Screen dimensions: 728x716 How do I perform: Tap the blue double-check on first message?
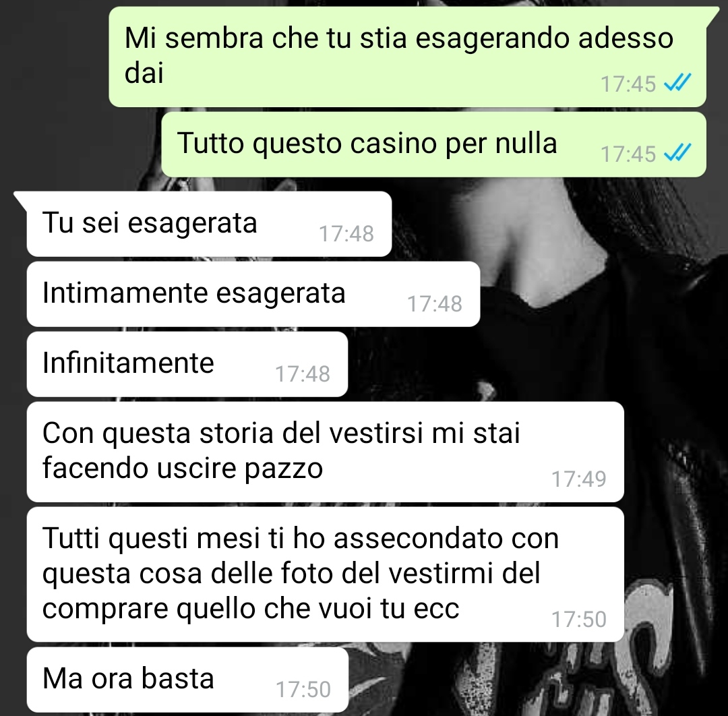coord(677,84)
